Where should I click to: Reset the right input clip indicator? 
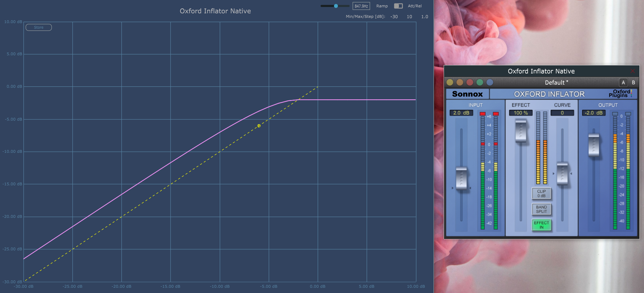(496, 114)
